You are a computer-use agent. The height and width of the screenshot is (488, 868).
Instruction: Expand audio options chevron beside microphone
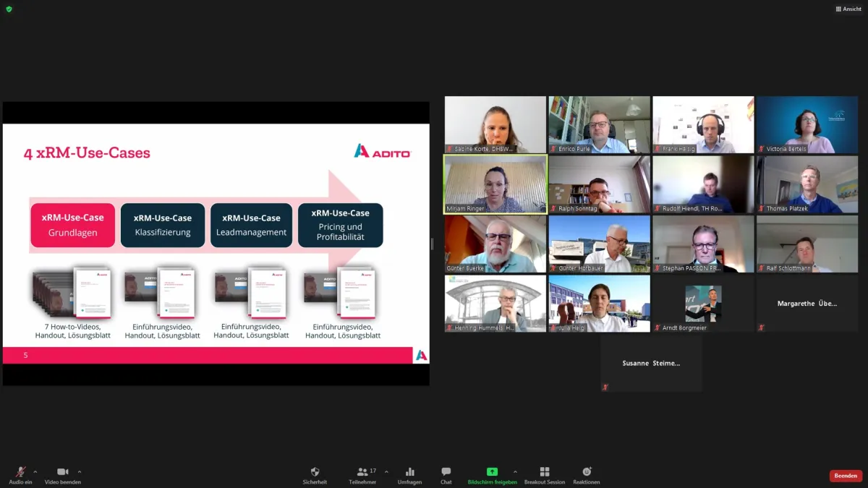(35, 471)
